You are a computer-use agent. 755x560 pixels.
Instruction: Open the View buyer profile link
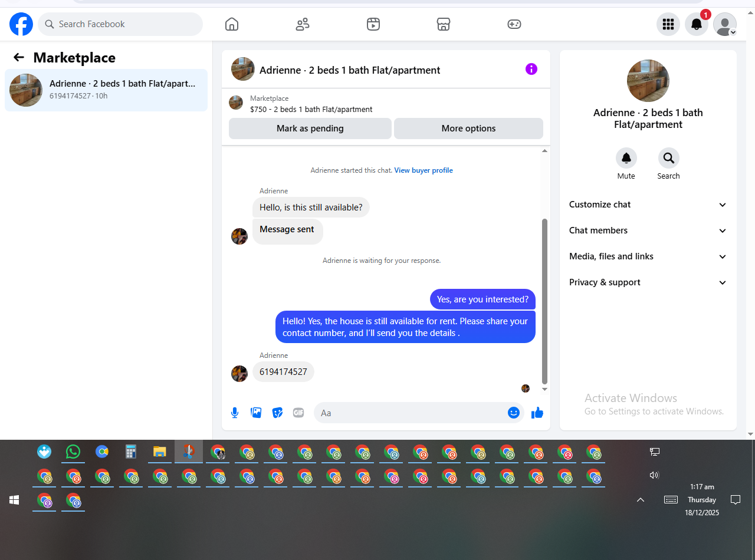pos(424,170)
